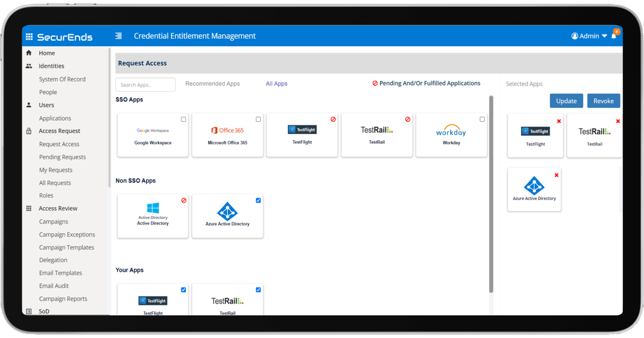644x338 pixels.
Task: Uncheck TestRail checkbox under Your Apps
Action: [258, 290]
